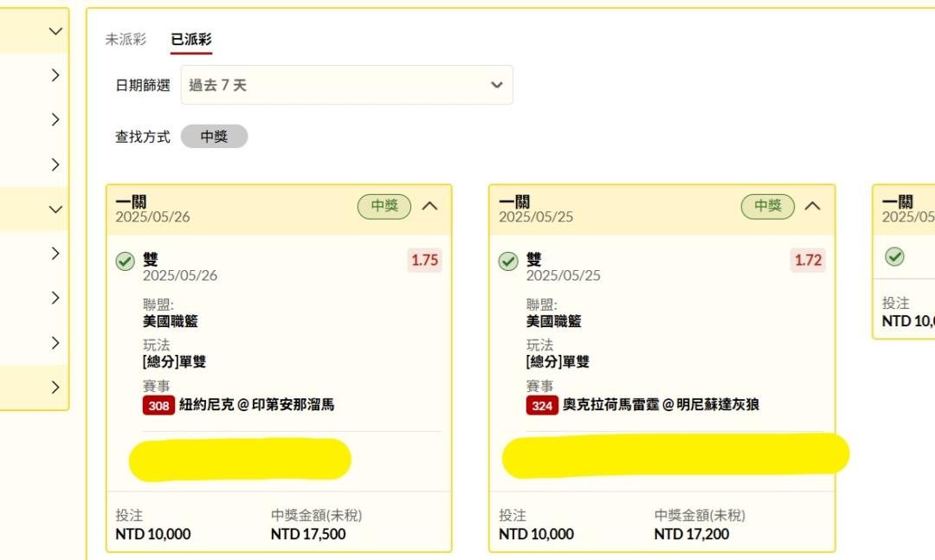Collapse the first sidebar section with the down chevron

55,31
